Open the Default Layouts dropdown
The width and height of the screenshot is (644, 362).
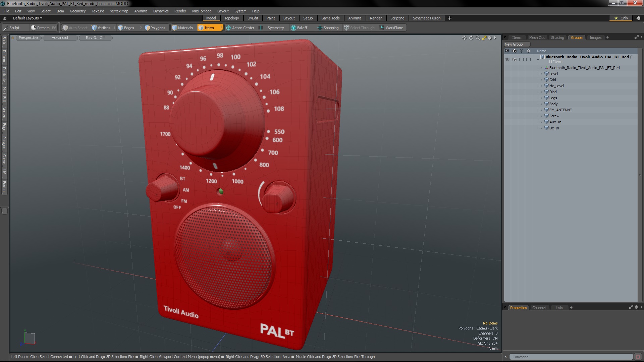[28, 18]
